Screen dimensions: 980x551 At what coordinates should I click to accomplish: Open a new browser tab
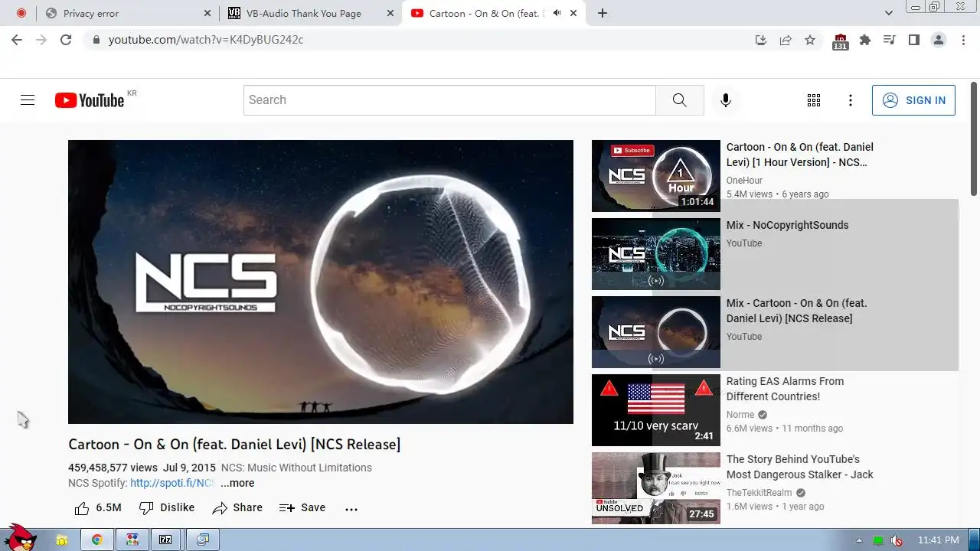[x=603, y=13]
